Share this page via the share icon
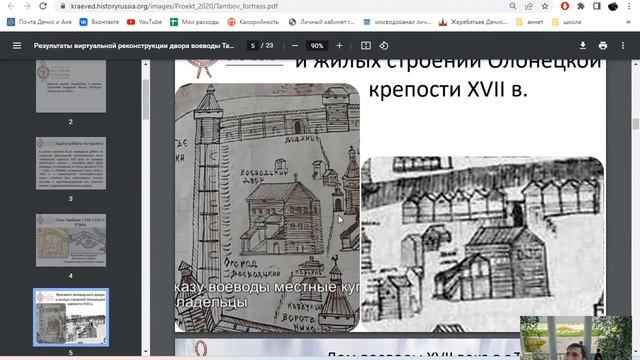This screenshot has height=360, width=640. coord(529,6)
